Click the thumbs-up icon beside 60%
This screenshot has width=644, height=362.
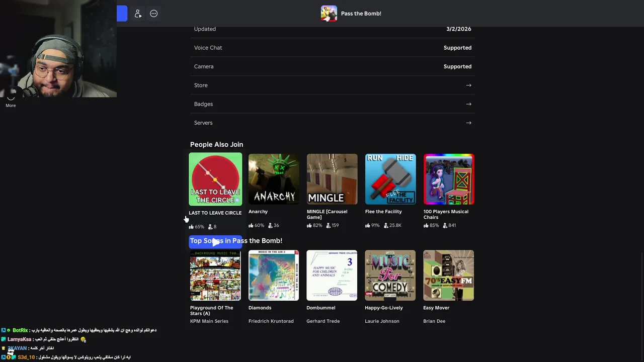(251, 225)
